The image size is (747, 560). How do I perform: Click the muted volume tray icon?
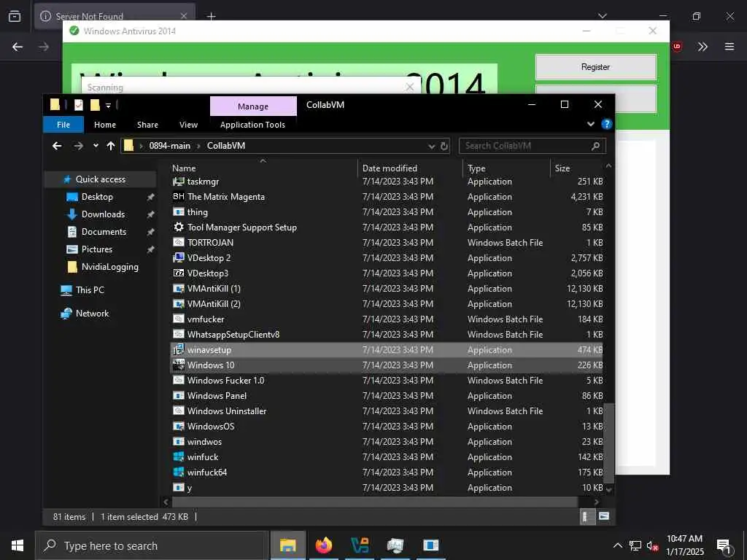pos(652,545)
